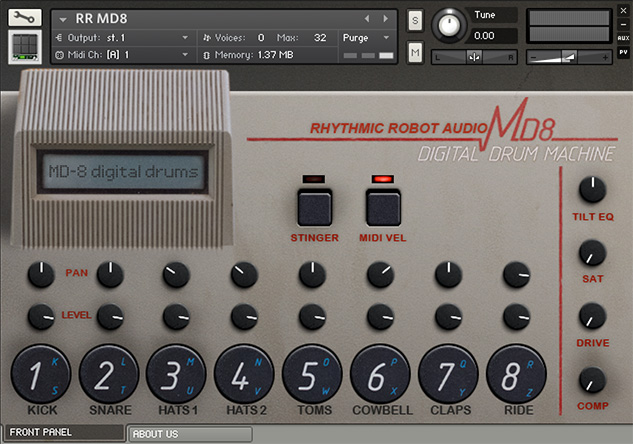Image resolution: width=633 pixels, height=444 pixels.
Task: Trigger pad 5 TOMS
Action: (x=312, y=374)
